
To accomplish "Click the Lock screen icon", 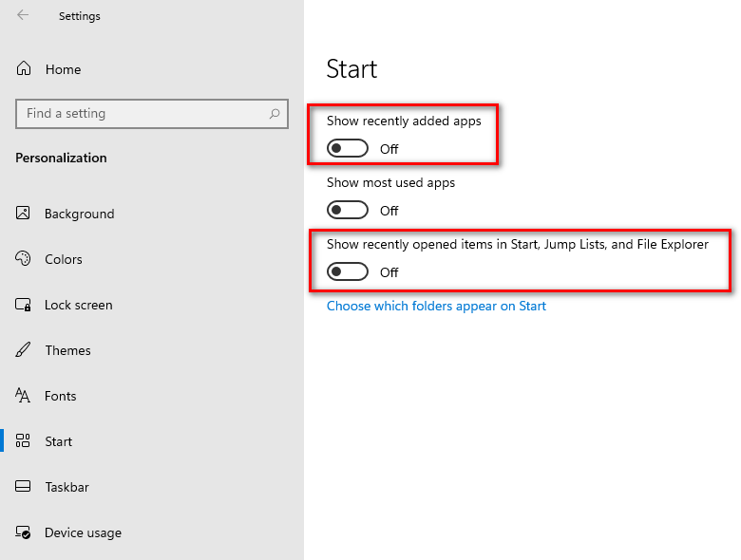I will pos(23,304).
